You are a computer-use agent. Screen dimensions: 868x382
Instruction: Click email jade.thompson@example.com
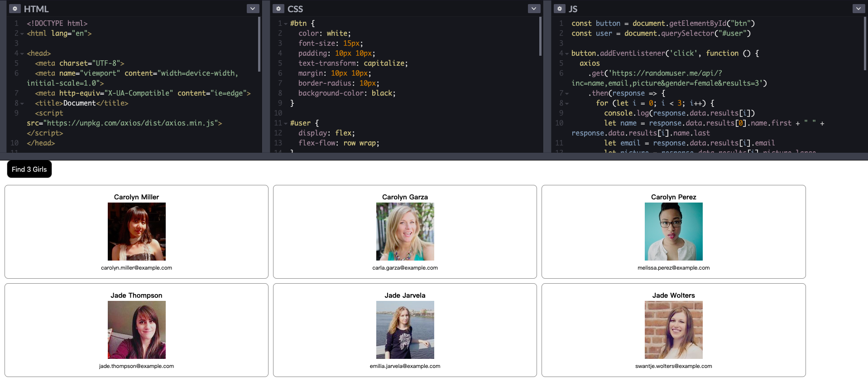click(x=137, y=366)
